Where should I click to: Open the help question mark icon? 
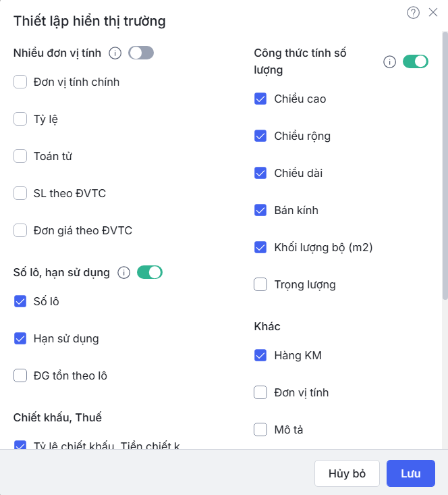[x=414, y=13]
